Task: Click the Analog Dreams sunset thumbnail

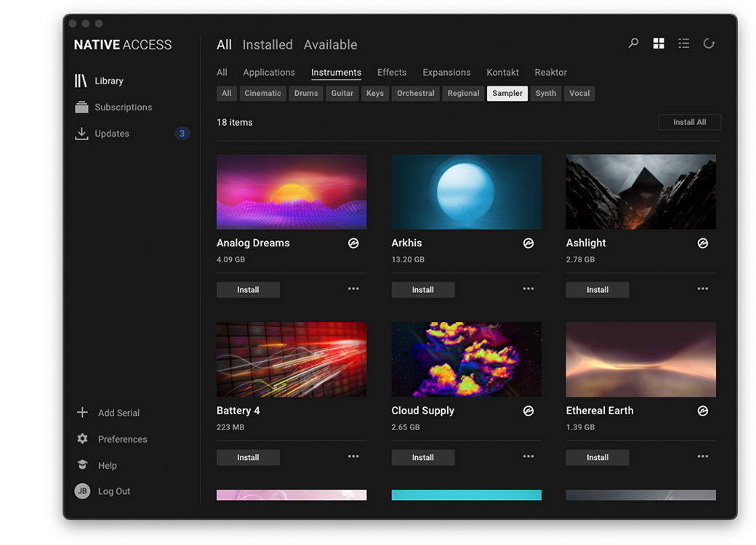Action: [291, 192]
